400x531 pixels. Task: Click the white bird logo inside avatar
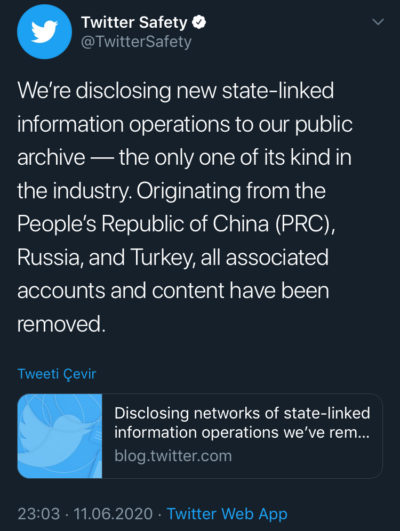44,32
